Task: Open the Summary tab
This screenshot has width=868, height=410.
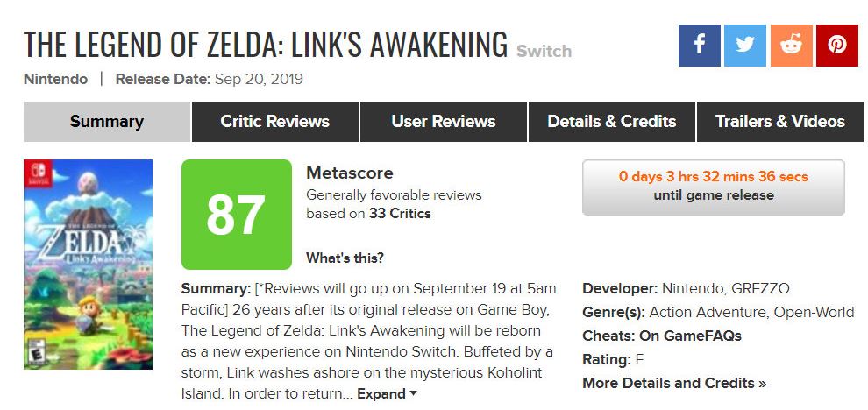Action: [x=106, y=122]
